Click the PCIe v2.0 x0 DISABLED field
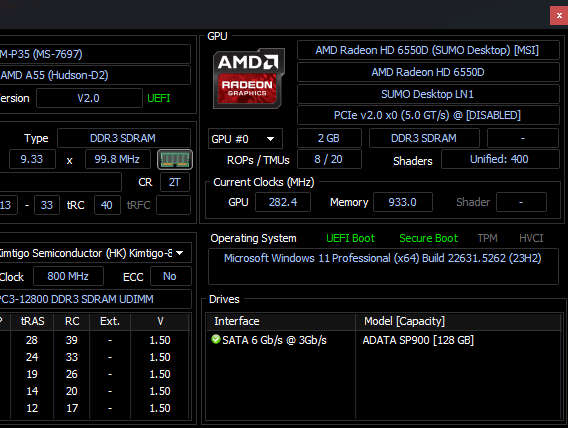Image resolution: width=568 pixels, height=428 pixels. pos(428,115)
